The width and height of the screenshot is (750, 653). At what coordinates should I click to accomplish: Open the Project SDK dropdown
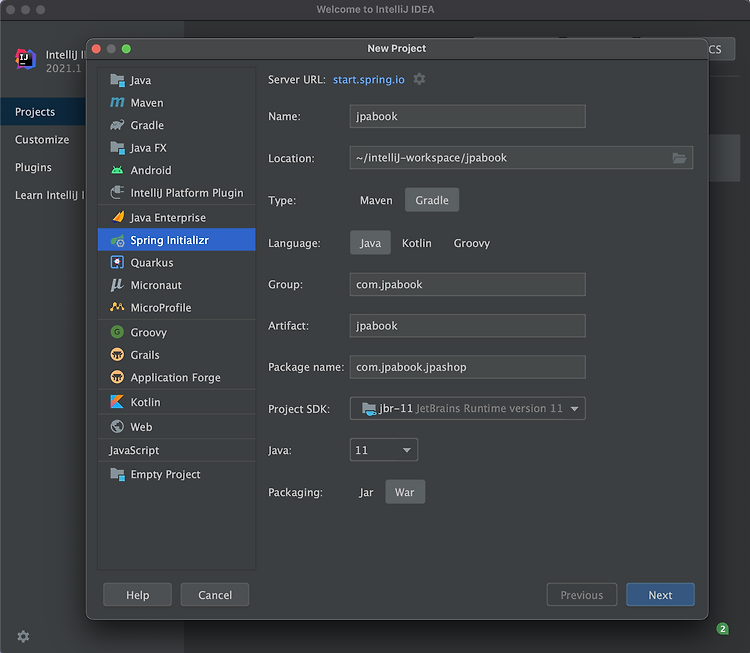pos(467,409)
